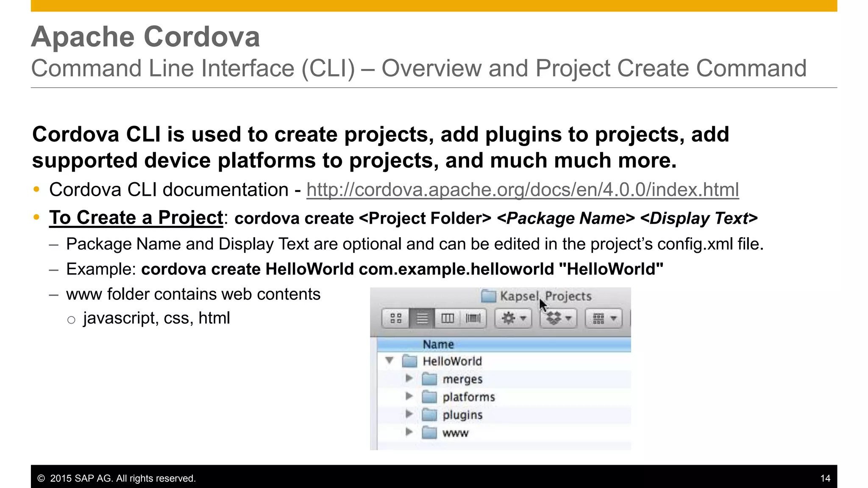Collapse the HelloWorld folder triangle
The image size is (868, 488).
coord(389,361)
